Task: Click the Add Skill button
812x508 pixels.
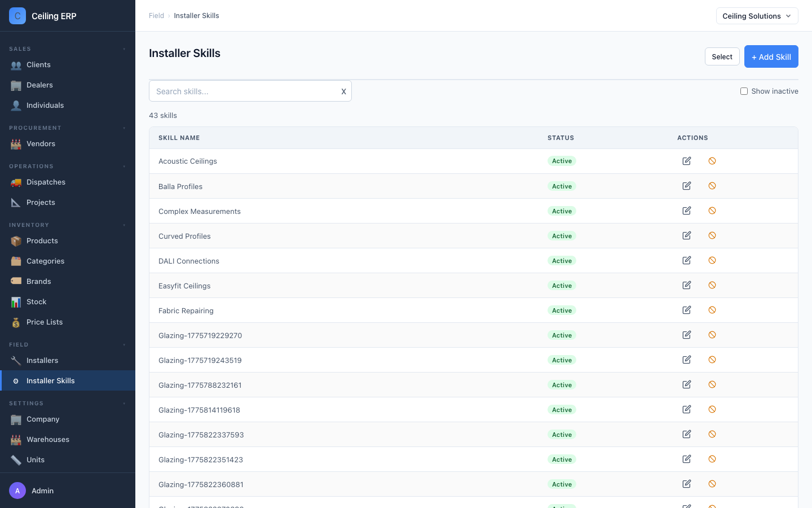Action: pyautogui.click(x=771, y=56)
